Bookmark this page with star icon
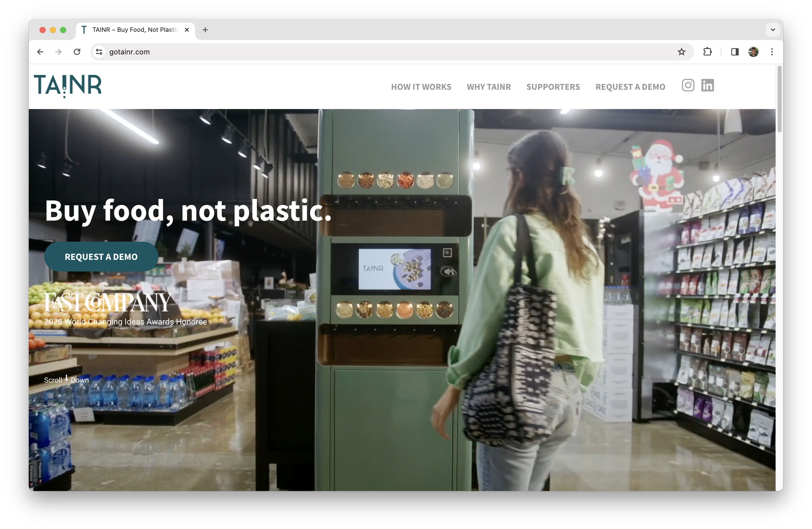Image resolution: width=812 pixels, height=529 pixels. (x=681, y=52)
